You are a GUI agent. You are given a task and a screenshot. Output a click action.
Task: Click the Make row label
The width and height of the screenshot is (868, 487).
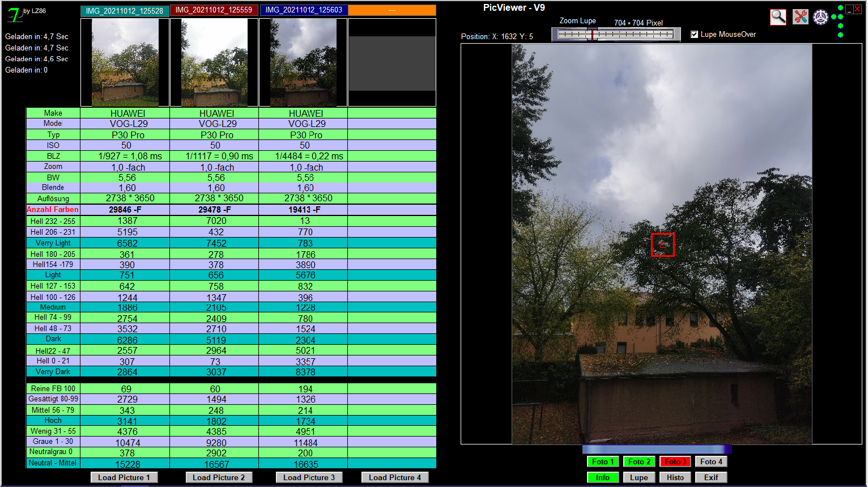(x=53, y=113)
